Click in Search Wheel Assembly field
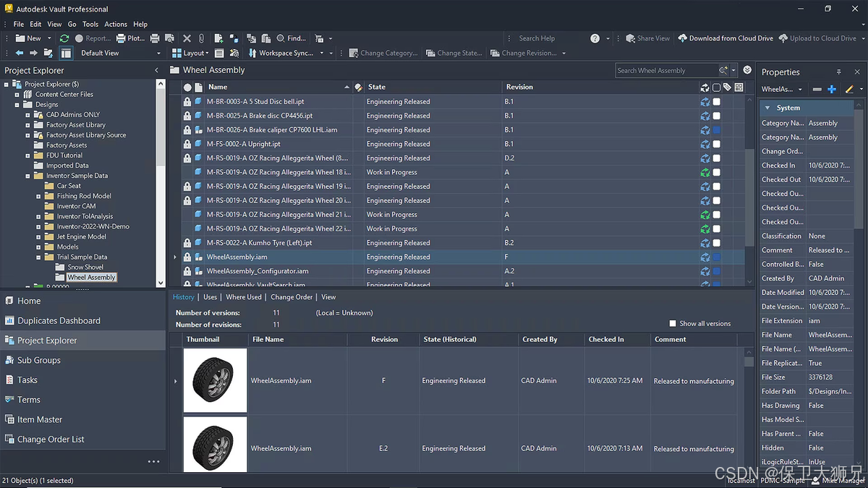Image resolution: width=868 pixels, height=488 pixels. pyautogui.click(x=665, y=70)
